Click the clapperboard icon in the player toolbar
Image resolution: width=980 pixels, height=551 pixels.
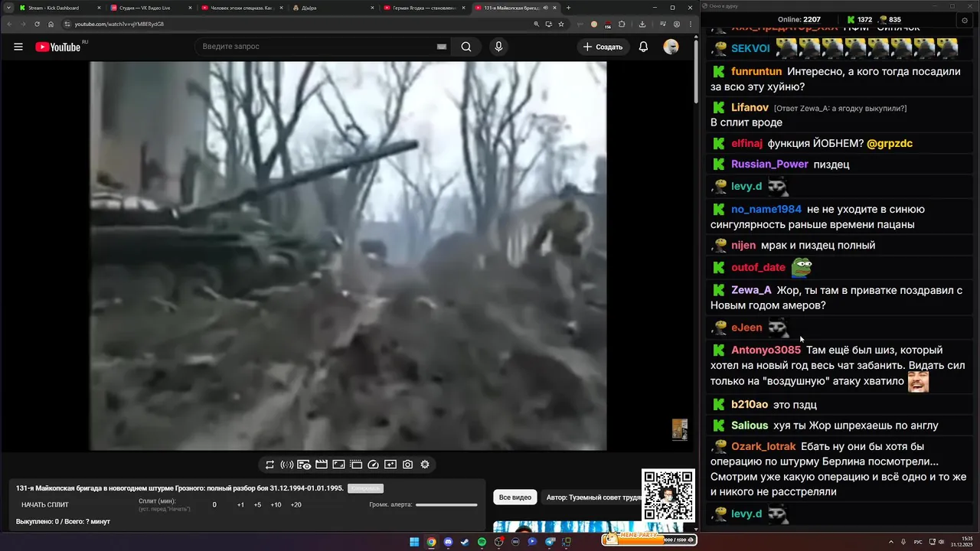(x=322, y=465)
